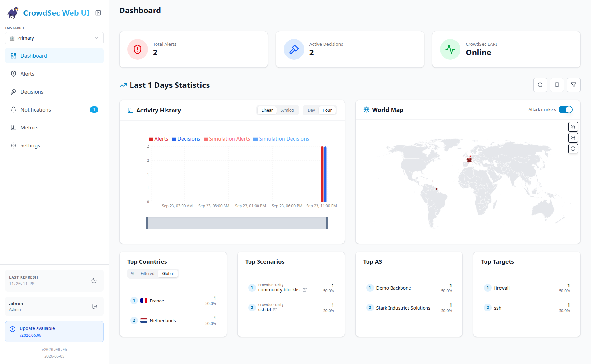Select Stark Industries Solutions in Top AS
This screenshot has height=364, width=591.
point(409,308)
